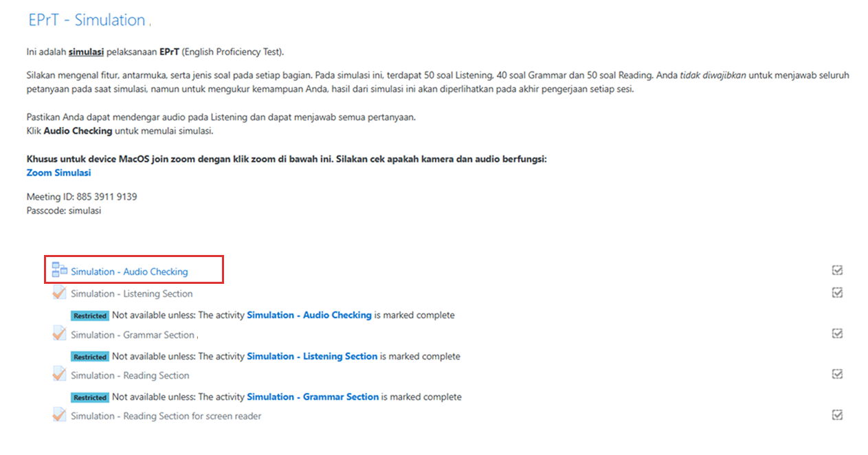Click the Simulation - Audio Checking activity icon
Viewport: 868px width, 455px height.
coord(59,270)
